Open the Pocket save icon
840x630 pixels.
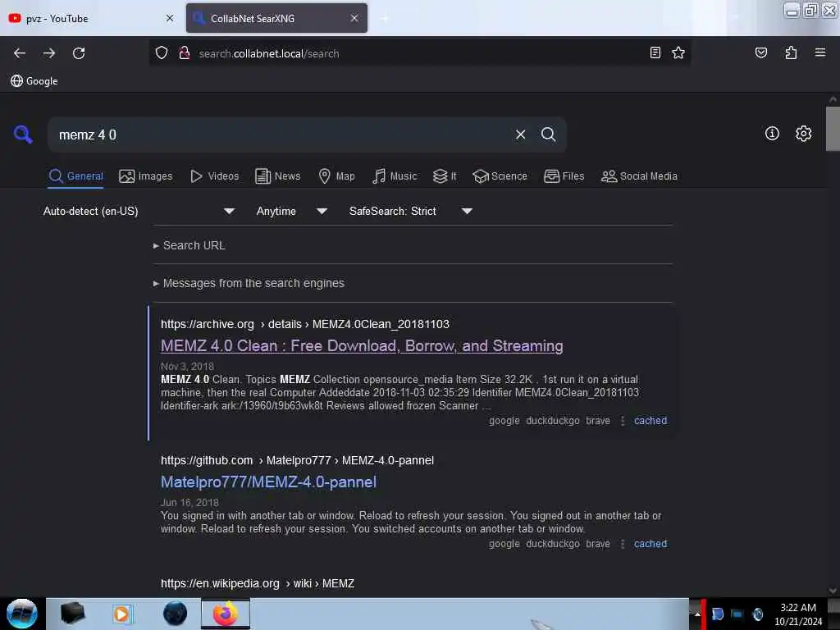pos(760,52)
